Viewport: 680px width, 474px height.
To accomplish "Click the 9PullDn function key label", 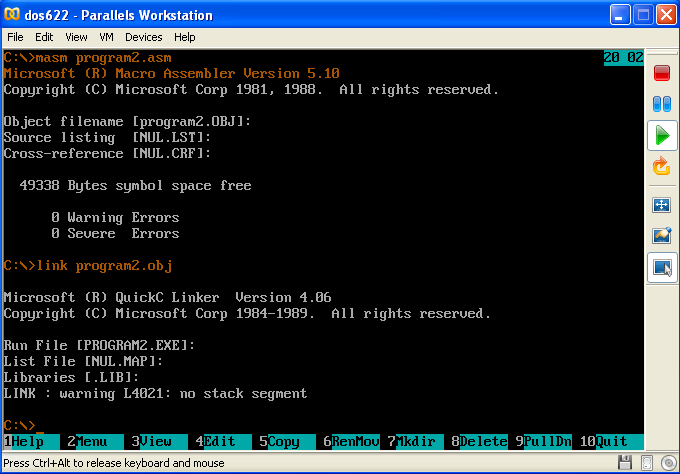I will pos(543,441).
